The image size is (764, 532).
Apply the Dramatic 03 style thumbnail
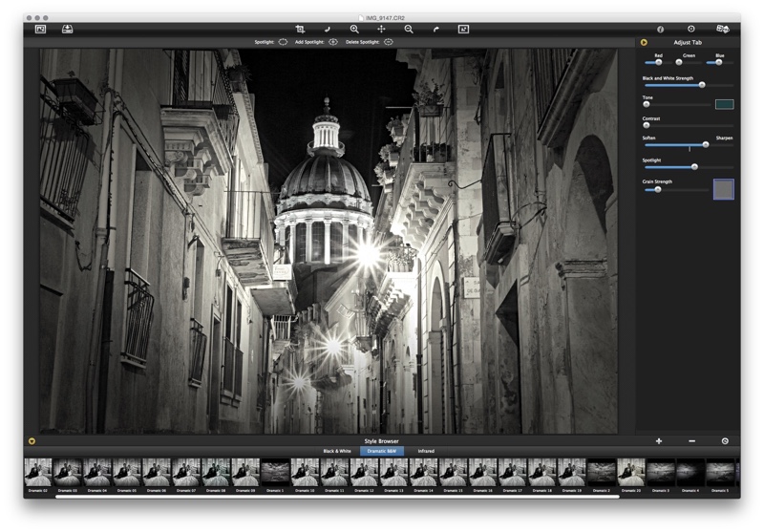pos(68,473)
